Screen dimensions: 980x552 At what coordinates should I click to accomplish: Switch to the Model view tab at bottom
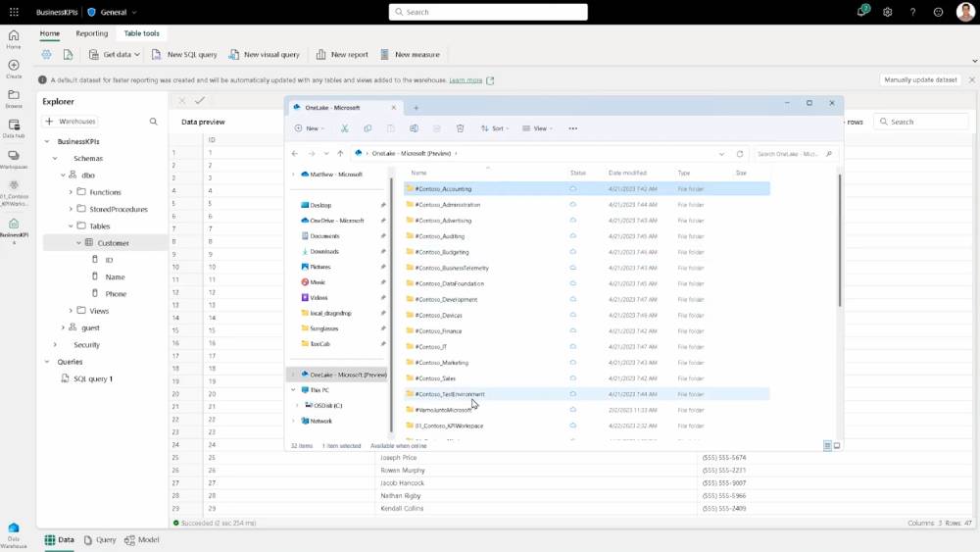coord(142,539)
